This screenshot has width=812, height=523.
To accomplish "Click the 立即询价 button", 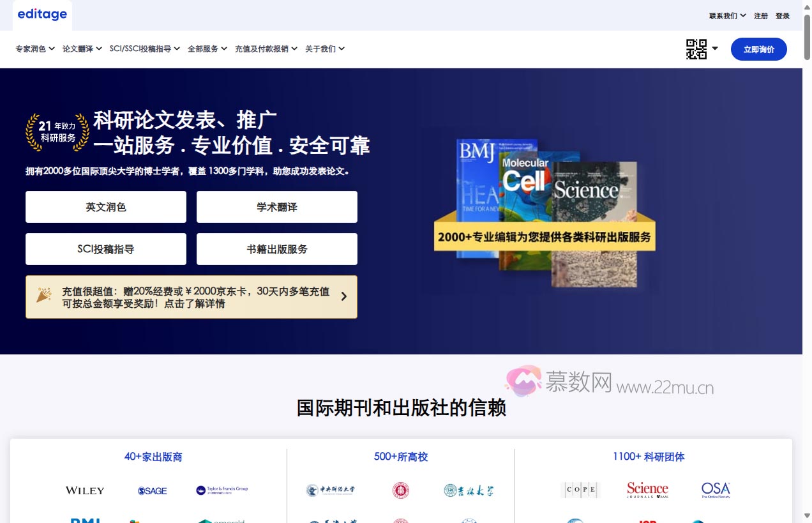I will (x=759, y=49).
